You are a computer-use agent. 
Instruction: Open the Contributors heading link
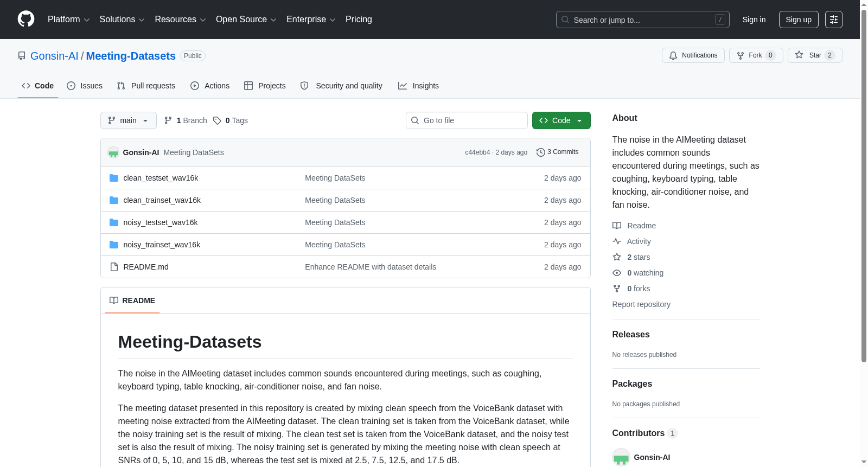(645, 433)
